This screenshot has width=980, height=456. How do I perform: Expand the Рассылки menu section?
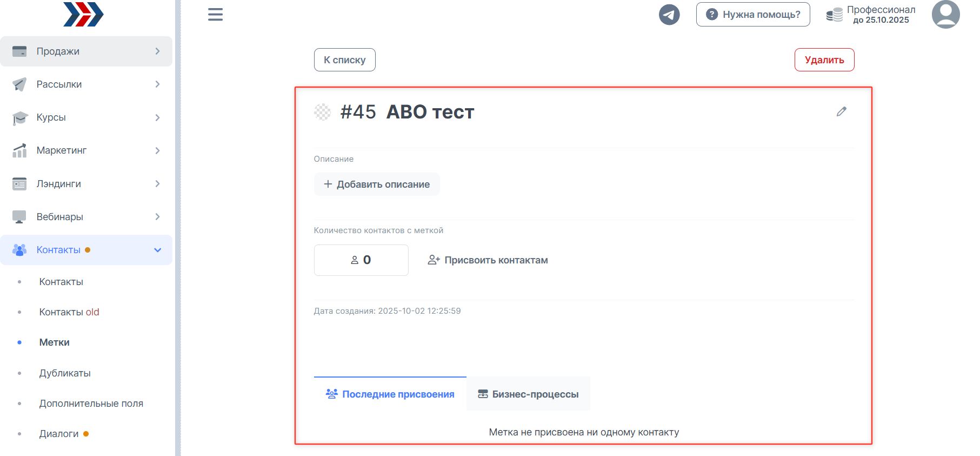tap(86, 84)
